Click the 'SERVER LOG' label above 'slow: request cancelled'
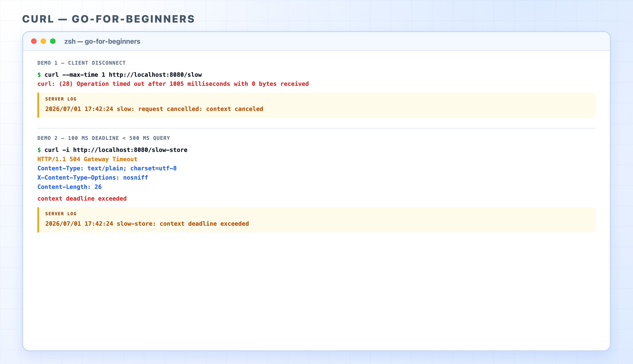 tap(61, 99)
